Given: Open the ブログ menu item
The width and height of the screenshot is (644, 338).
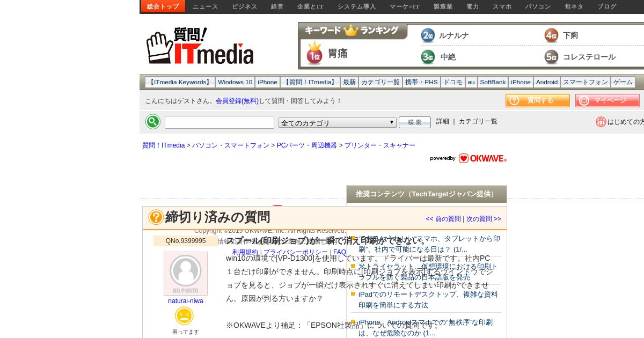Looking at the screenshot, I should [x=607, y=6].
